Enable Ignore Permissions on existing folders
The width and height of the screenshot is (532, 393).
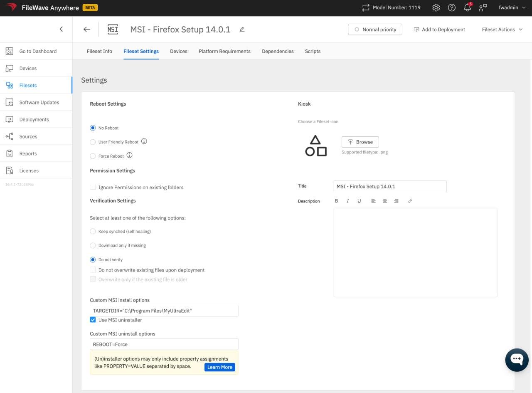pos(93,187)
